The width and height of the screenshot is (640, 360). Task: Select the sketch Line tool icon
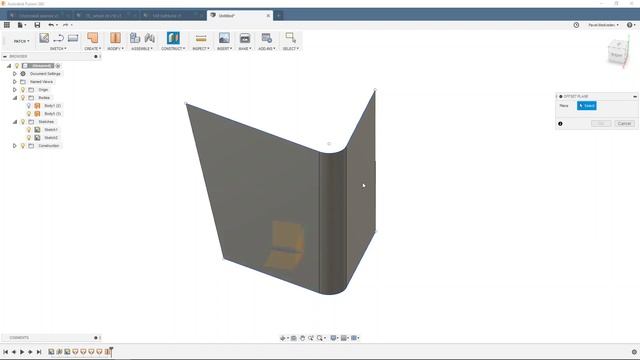click(58, 38)
